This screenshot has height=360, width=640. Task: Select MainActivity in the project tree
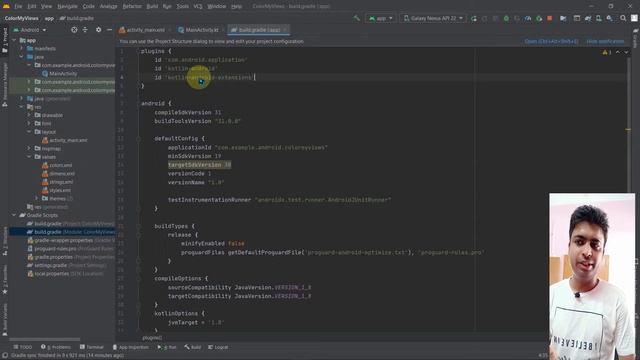59,73
